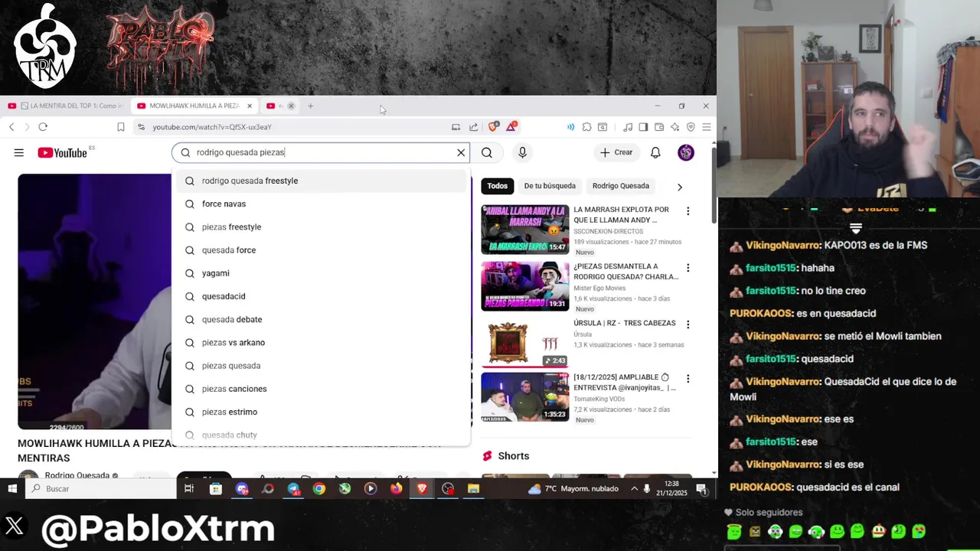The image size is (980, 551).
Task: Choose suggestion piezas quesada
Action: coord(321,366)
